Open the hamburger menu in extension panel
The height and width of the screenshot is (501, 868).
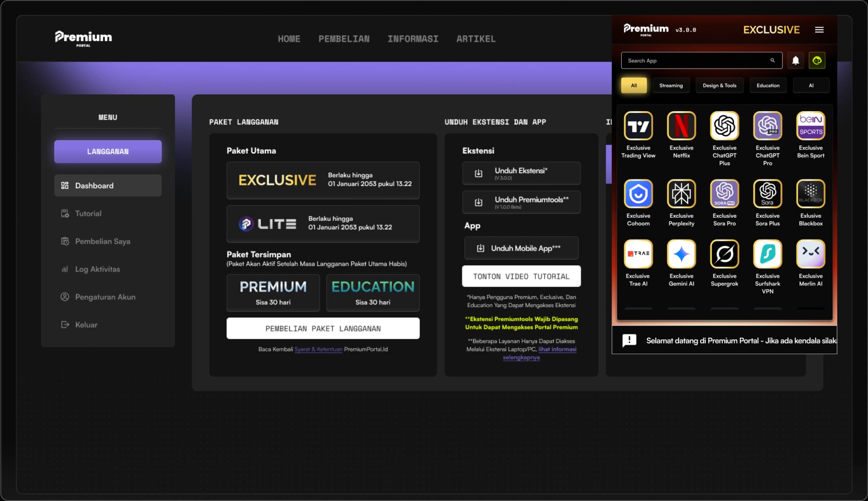click(819, 30)
